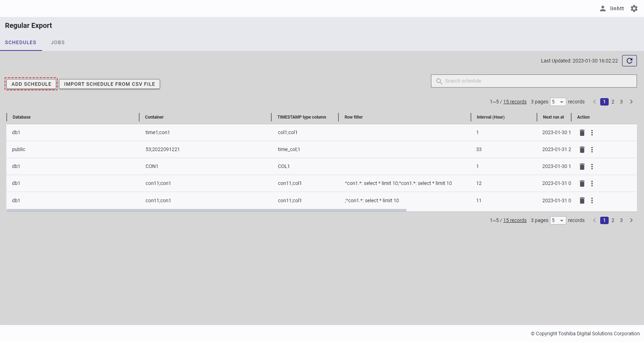The width and height of the screenshot is (644, 342).
Task: Click the refresh icon beside Last Updated
Action: click(629, 61)
